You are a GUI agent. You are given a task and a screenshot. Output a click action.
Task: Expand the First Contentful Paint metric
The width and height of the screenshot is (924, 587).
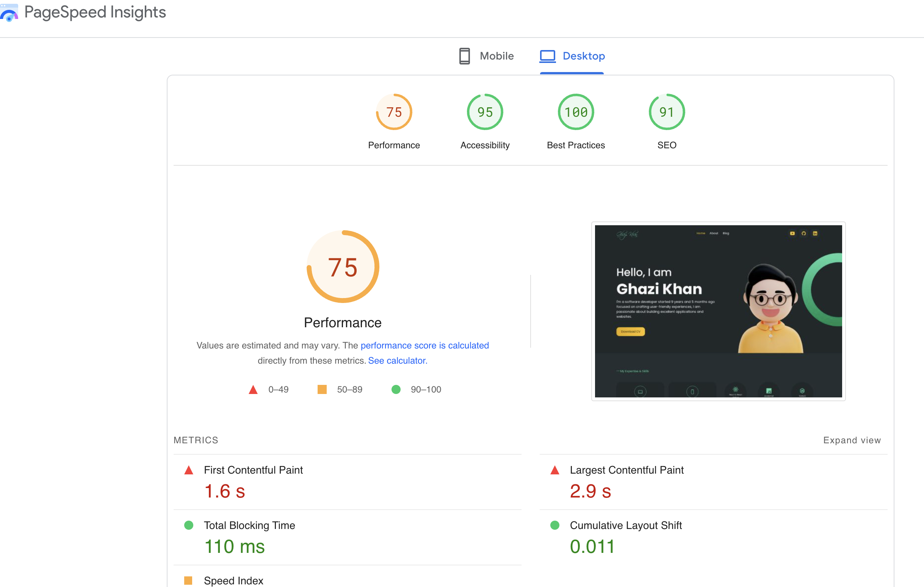click(x=253, y=470)
